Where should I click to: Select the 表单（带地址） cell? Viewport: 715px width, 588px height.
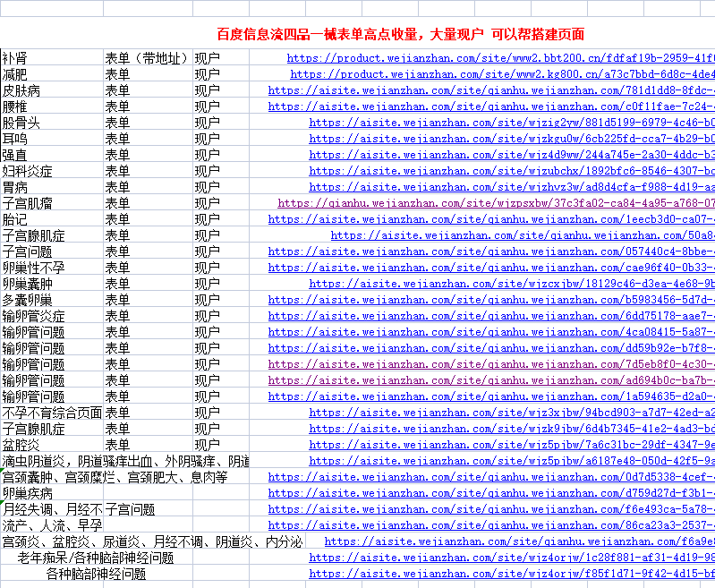tap(147, 58)
